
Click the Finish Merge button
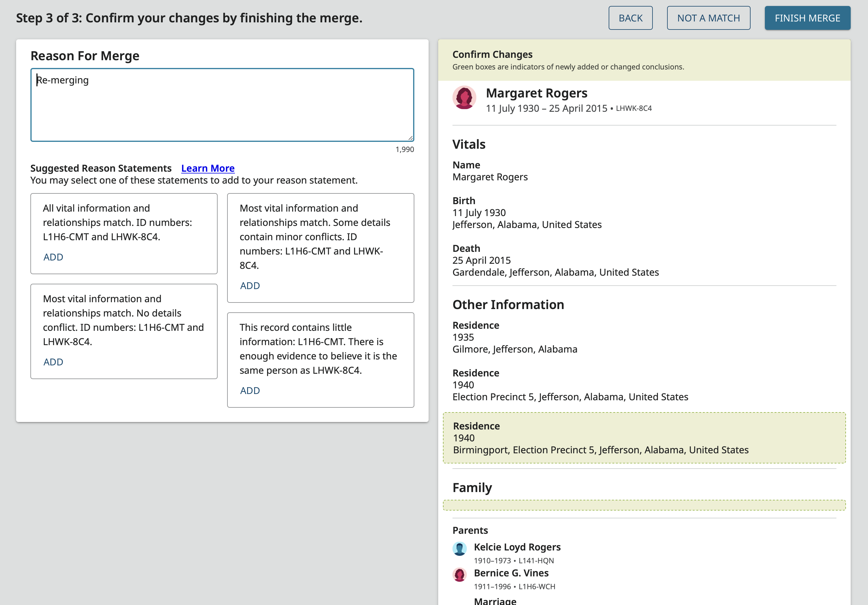(807, 18)
